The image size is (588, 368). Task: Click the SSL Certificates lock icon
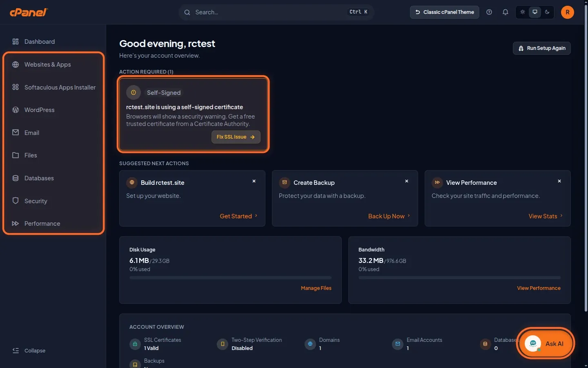[x=135, y=344]
